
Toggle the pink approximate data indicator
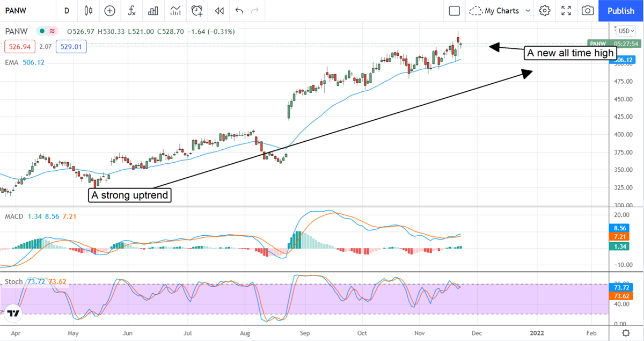52,32
